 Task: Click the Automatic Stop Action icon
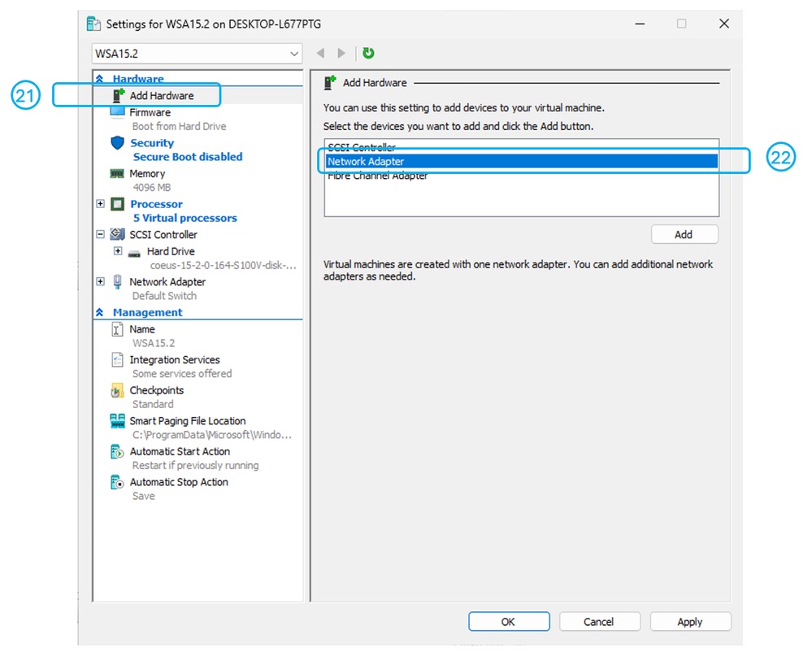point(118,482)
